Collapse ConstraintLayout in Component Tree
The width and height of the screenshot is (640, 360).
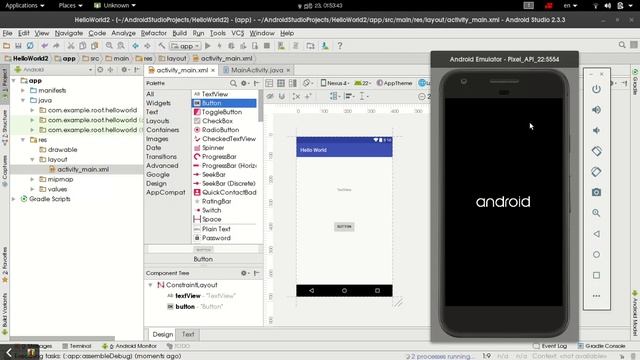click(x=150, y=285)
